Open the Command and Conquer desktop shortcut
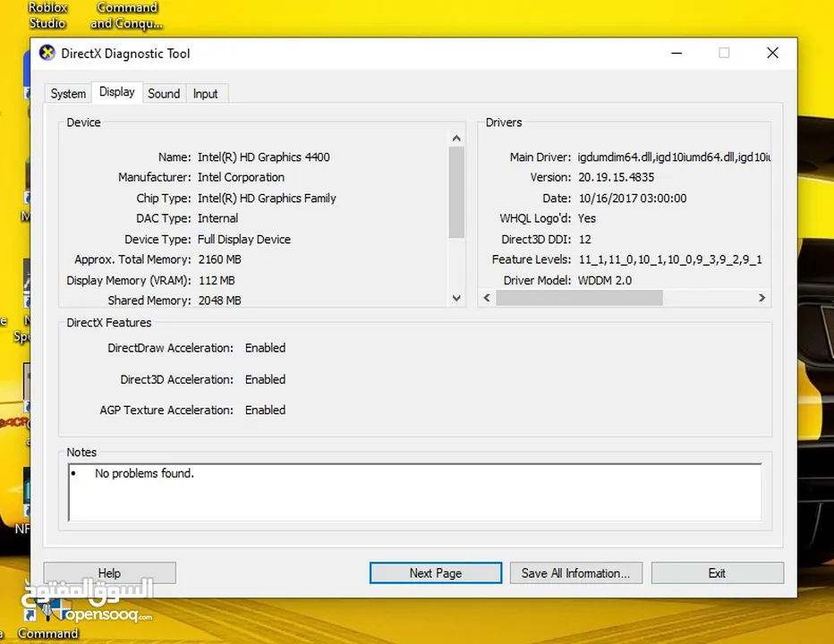 tap(126, 15)
